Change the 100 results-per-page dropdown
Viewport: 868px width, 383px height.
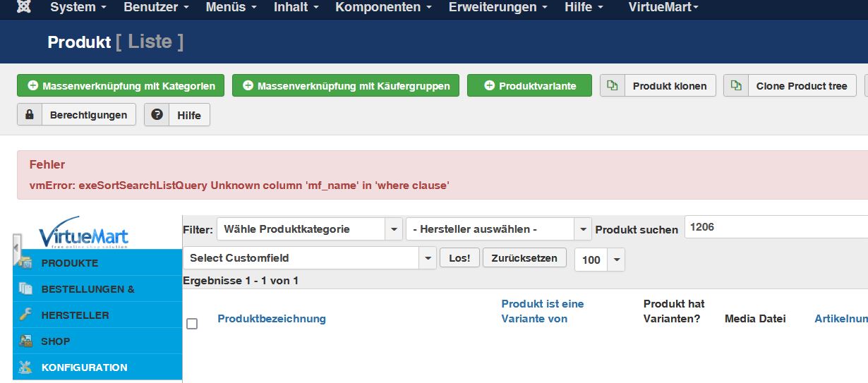click(599, 260)
